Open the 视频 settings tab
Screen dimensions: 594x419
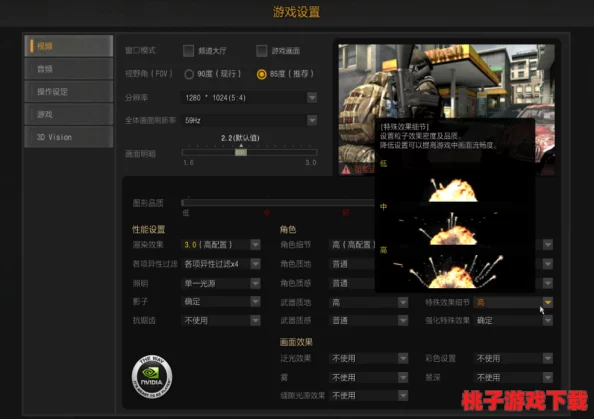click(69, 46)
